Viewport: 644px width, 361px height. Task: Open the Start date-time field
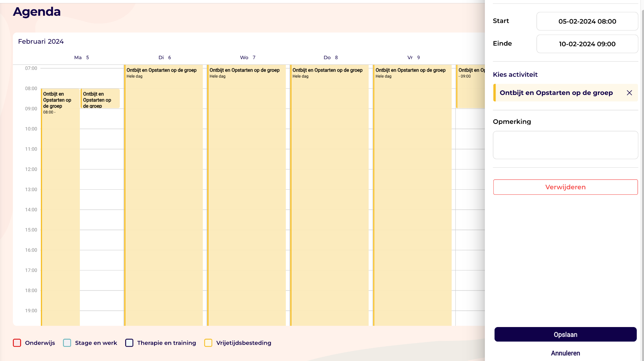[587, 21]
